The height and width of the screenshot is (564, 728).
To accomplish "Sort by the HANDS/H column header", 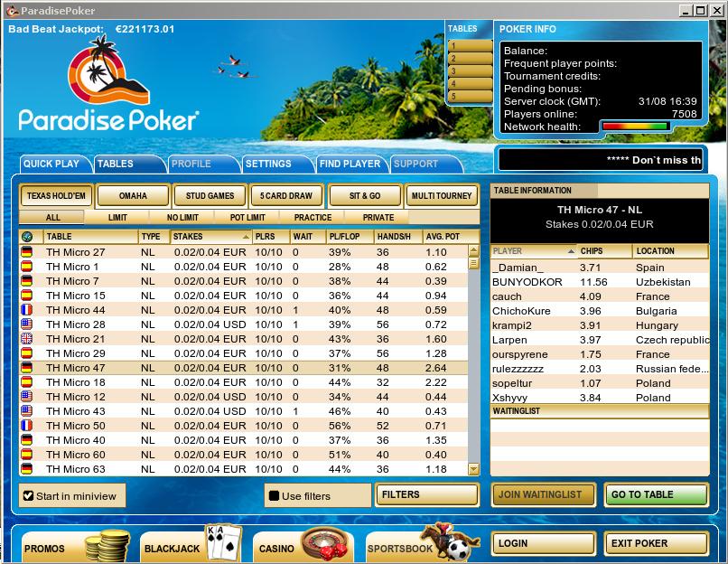I will 398,237.
